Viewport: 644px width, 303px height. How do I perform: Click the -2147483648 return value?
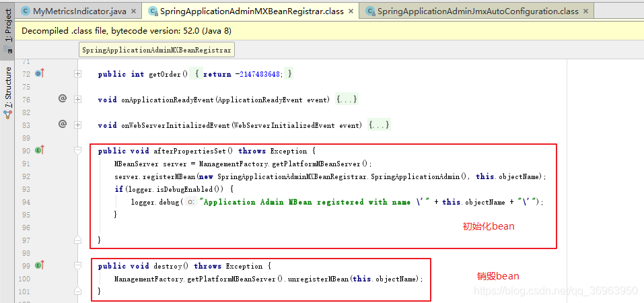point(259,75)
